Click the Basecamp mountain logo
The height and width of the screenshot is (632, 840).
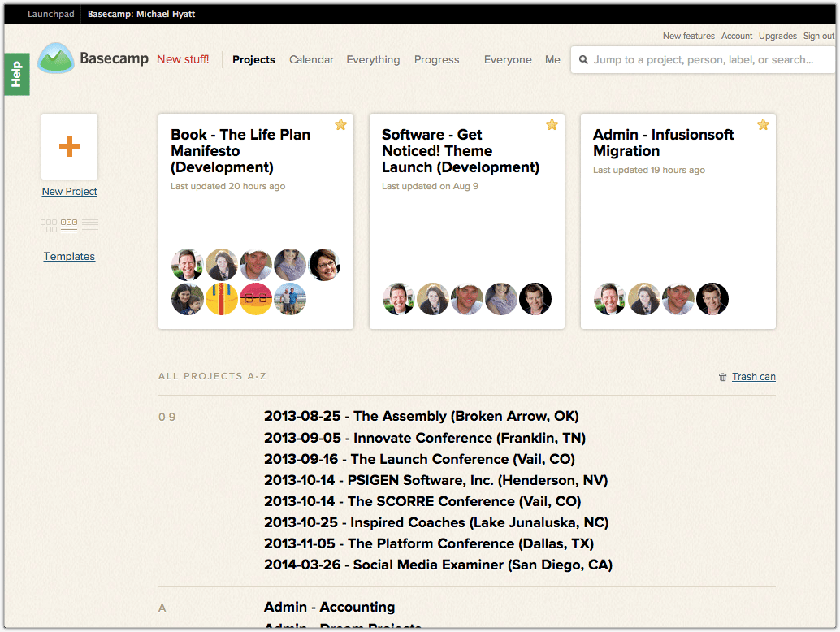[x=56, y=58]
